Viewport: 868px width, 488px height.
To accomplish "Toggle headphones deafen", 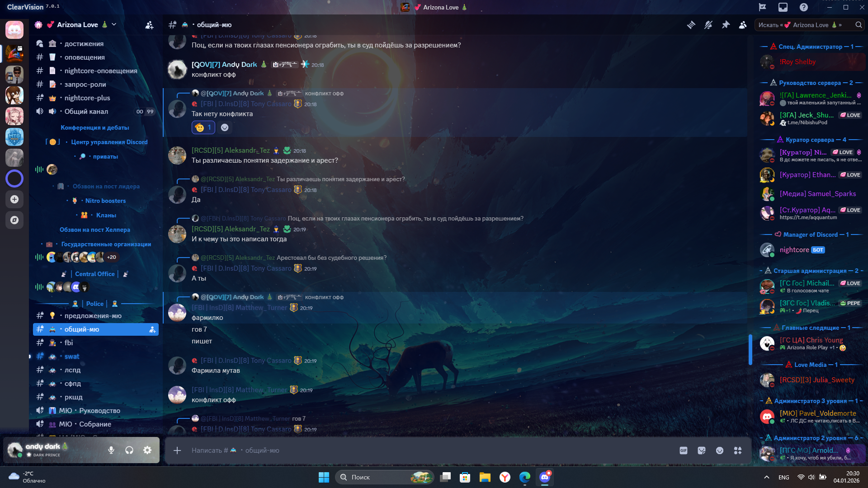I will pyautogui.click(x=129, y=450).
